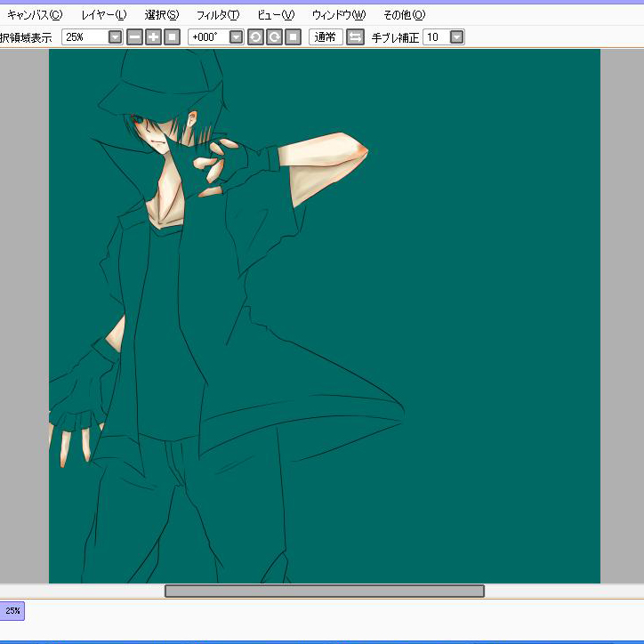Open the その他 (Other) menu
This screenshot has height=644, width=644.
[404, 15]
